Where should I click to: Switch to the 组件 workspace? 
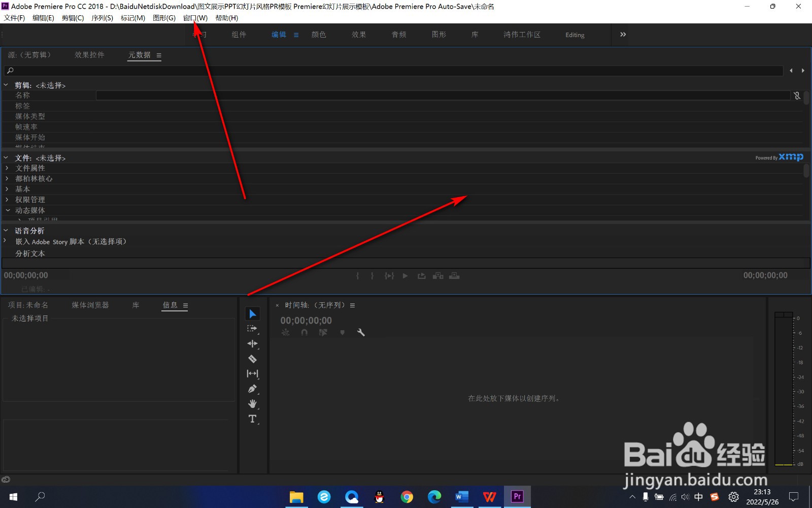239,35
